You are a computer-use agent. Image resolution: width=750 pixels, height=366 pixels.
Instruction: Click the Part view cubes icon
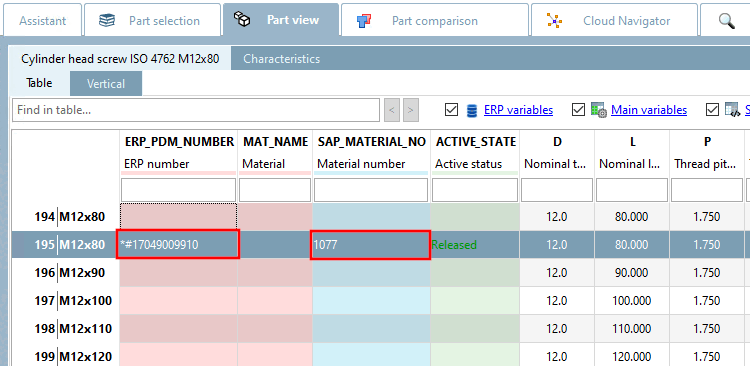click(x=242, y=20)
